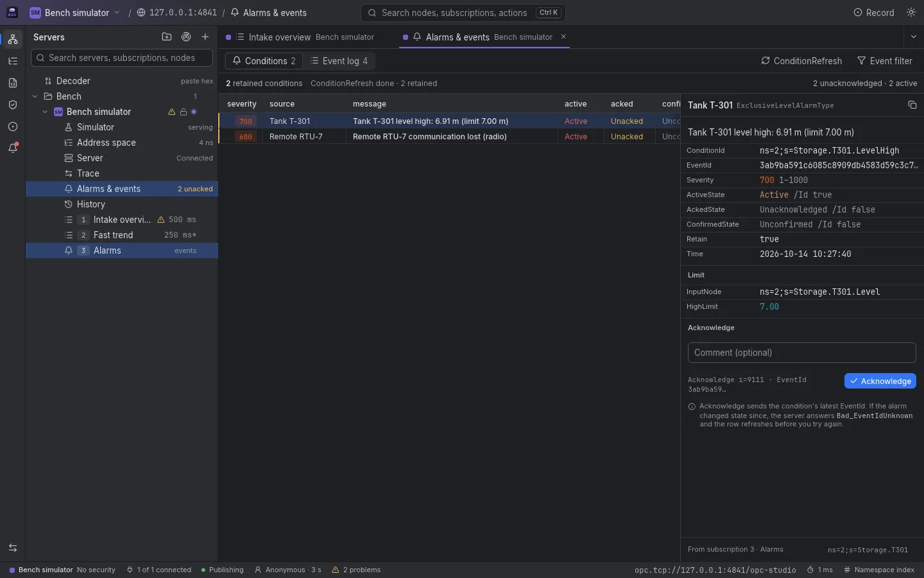Open the Trace node in the tree

click(x=122, y=173)
